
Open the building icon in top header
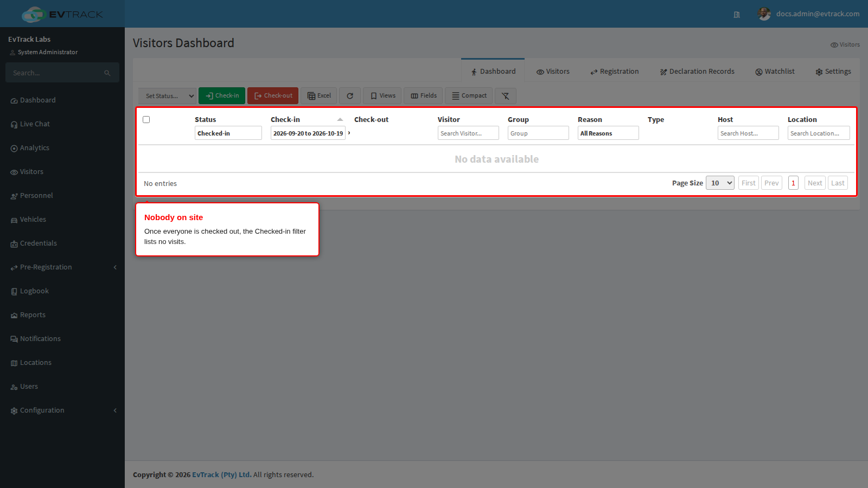[737, 15]
